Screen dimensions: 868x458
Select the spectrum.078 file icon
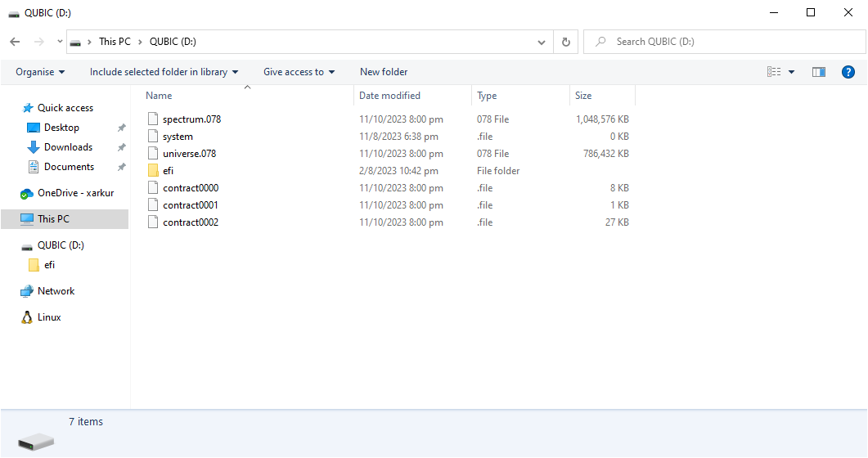tap(153, 119)
